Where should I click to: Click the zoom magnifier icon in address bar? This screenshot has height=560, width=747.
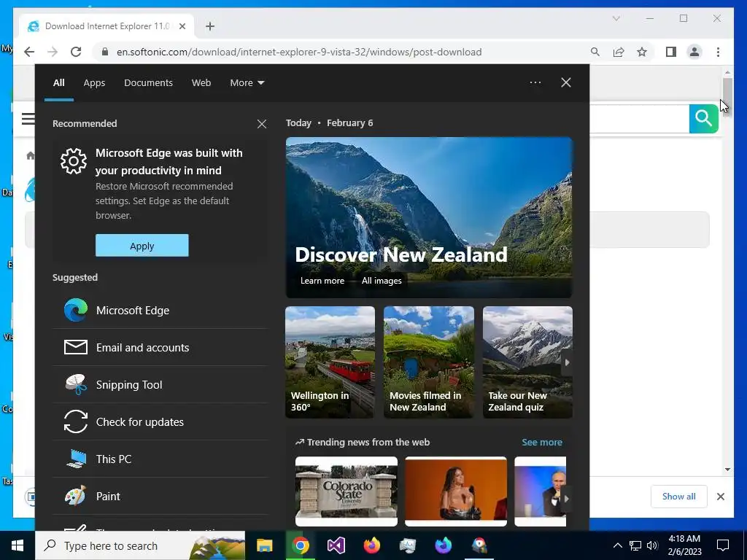(x=595, y=52)
